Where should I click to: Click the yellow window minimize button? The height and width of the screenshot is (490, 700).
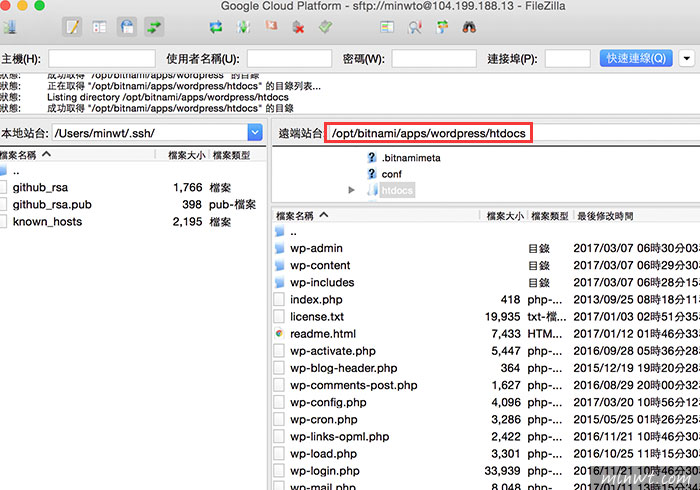22,5
